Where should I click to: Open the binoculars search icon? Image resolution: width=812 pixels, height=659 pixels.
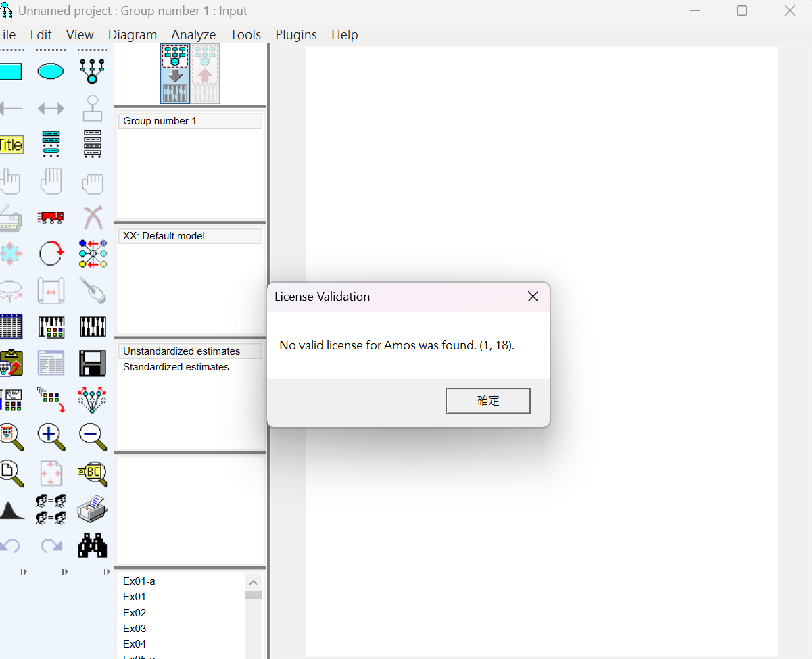pos(93,545)
